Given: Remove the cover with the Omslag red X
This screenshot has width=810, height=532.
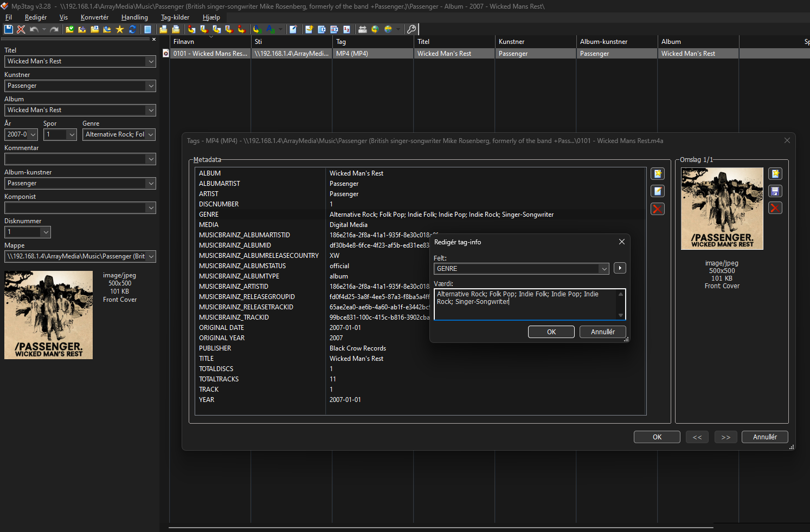Looking at the screenshot, I should click(775, 208).
